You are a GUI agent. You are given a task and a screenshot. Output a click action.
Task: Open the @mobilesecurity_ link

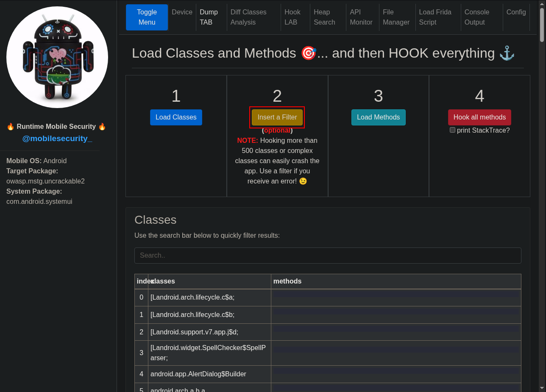click(x=57, y=139)
